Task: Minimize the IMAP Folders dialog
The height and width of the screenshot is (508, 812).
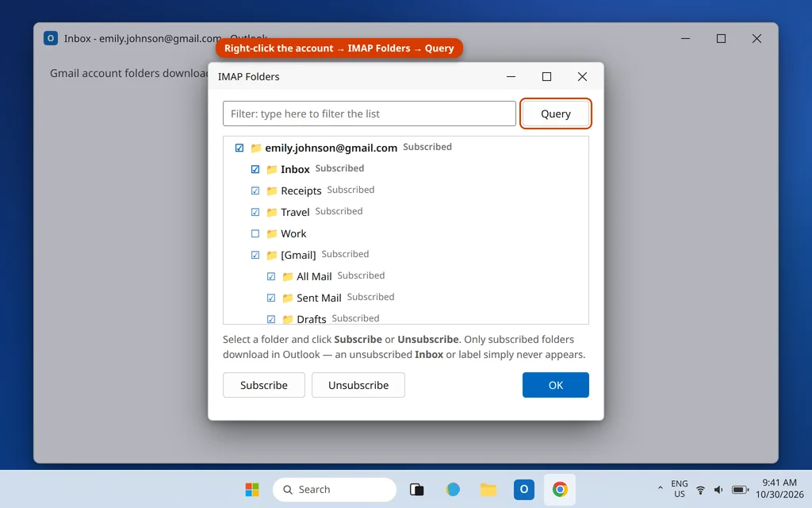Action: (511, 77)
